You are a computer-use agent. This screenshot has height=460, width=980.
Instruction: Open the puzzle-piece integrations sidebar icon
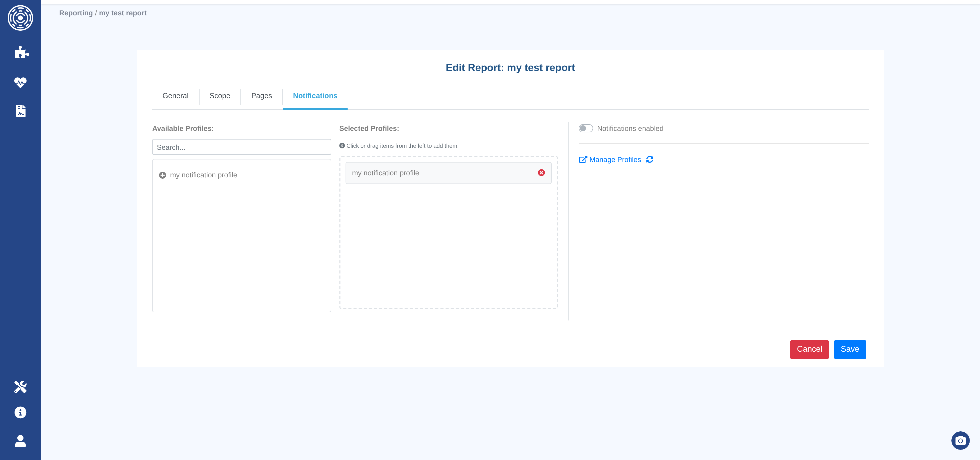pos(21,53)
